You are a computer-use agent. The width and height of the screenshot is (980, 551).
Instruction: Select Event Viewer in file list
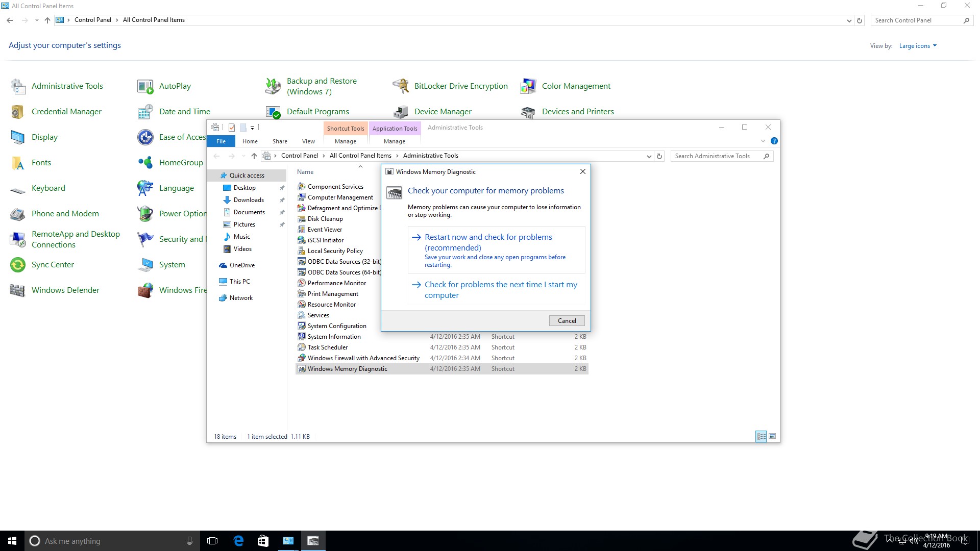[x=325, y=230]
